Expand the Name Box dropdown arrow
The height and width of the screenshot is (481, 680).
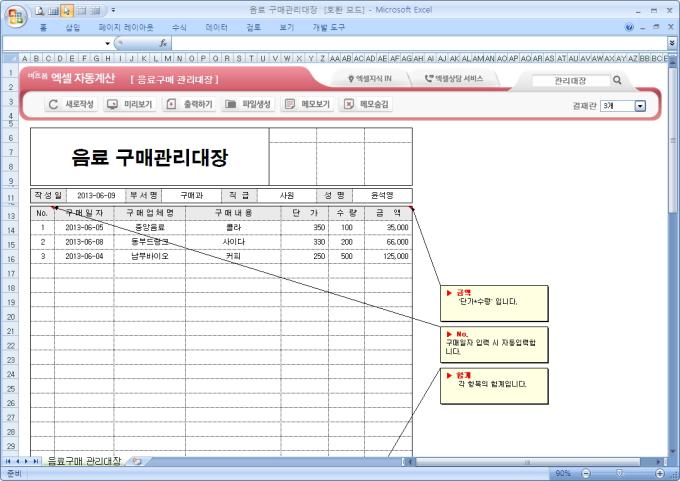point(107,43)
